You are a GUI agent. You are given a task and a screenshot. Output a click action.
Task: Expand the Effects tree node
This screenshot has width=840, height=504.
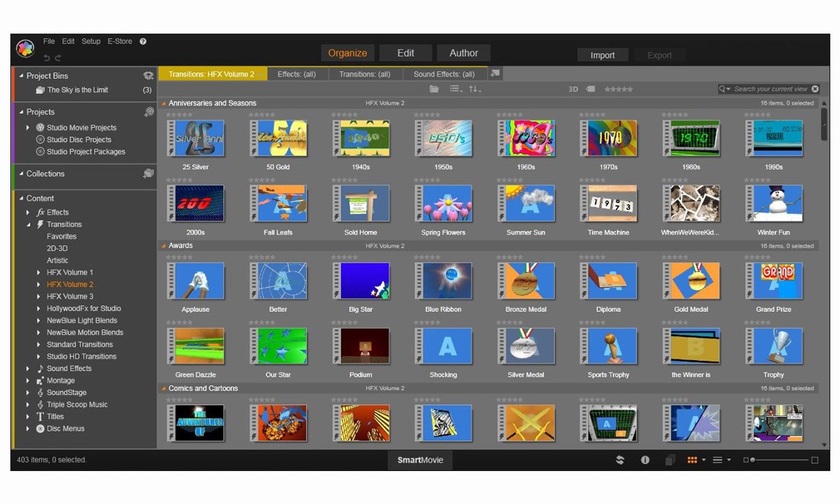28,213
